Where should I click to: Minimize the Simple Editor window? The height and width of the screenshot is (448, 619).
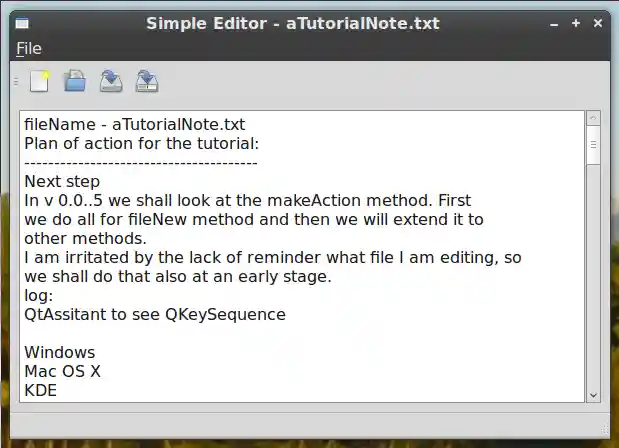click(x=554, y=23)
